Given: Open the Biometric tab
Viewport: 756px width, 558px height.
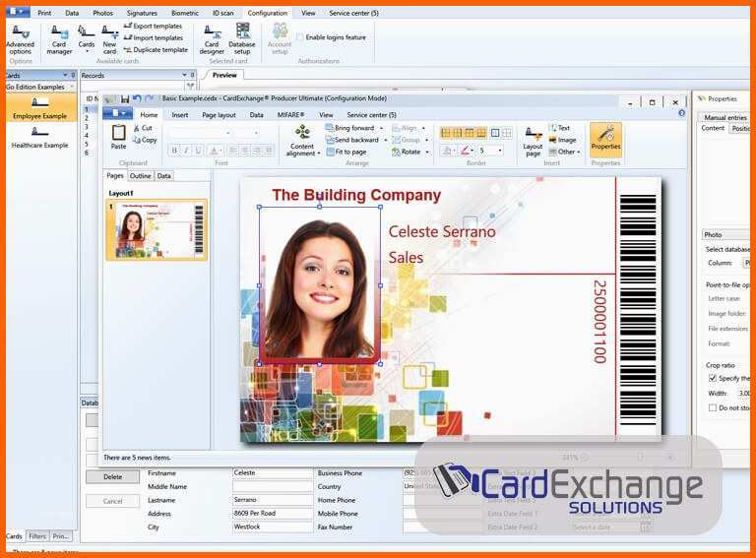Looking at the screenshot, I should (x=185, y=13).
